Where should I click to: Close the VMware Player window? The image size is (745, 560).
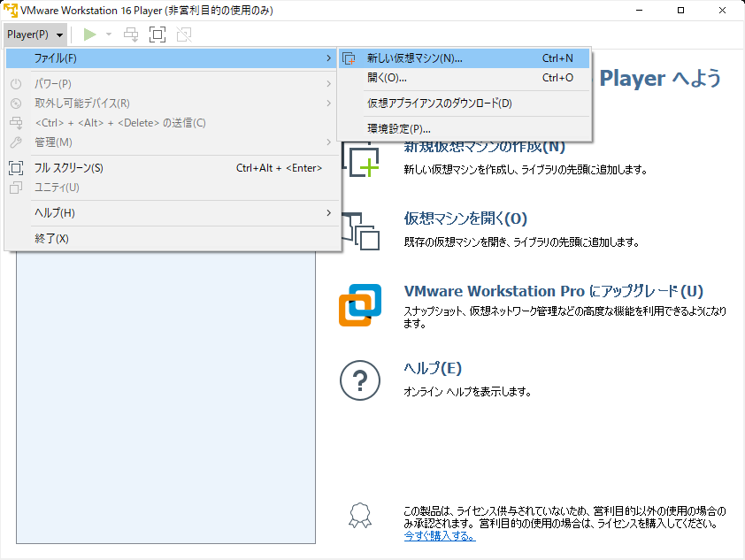[722, 10]
